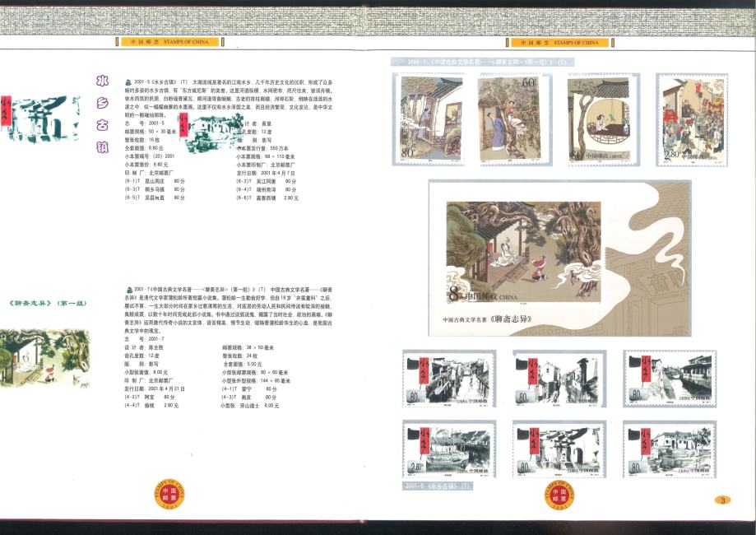Click the small blue icon before 2001-7 text
Viewport: 756px width, 535px height.
(x=128, y=290)
